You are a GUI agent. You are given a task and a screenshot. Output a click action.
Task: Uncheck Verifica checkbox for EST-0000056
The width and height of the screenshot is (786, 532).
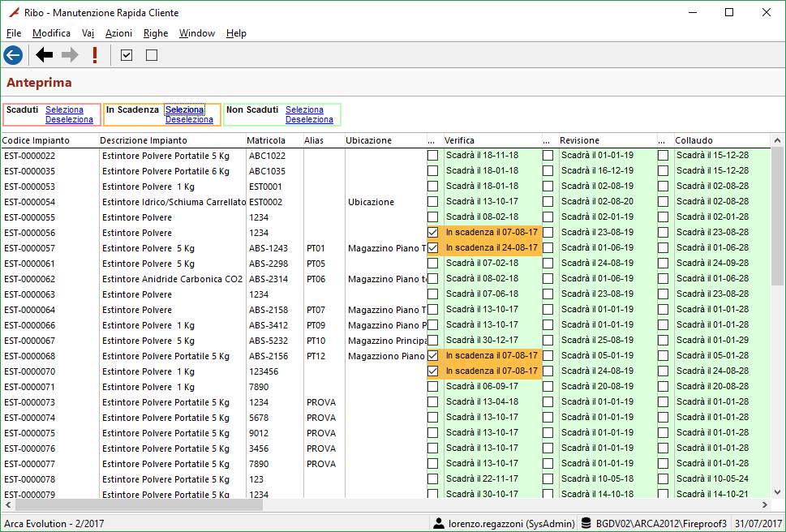[432, 233]
